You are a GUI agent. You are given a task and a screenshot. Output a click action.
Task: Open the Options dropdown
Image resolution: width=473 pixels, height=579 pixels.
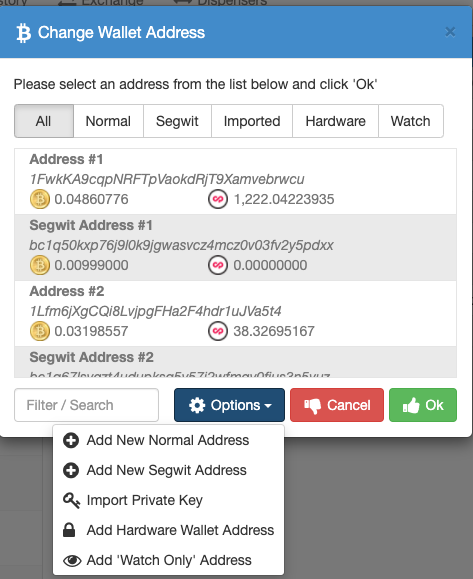click(229, 405)
